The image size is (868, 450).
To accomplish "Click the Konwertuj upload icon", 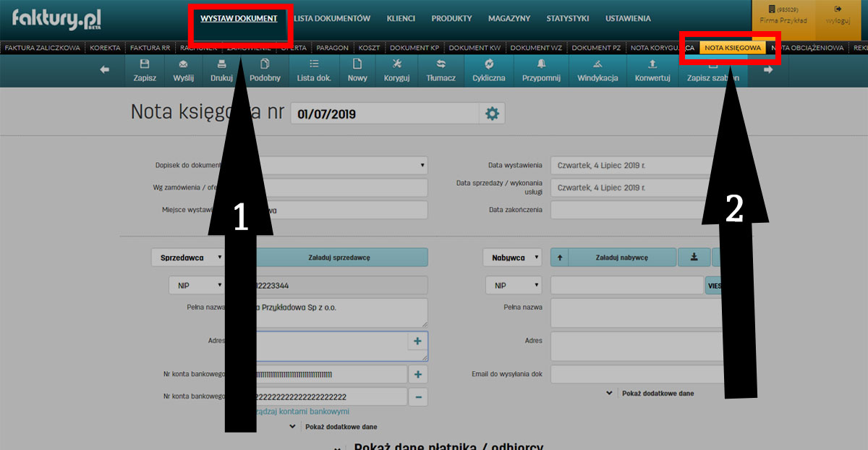I will 652,64.
